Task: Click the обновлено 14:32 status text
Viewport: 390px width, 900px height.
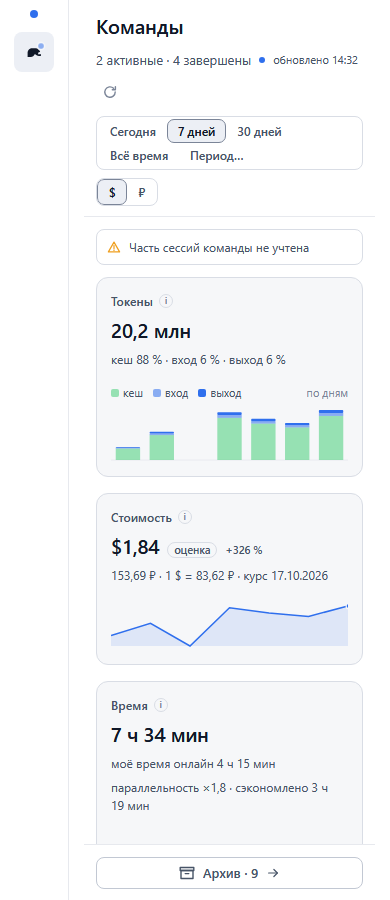Action: 315,60
